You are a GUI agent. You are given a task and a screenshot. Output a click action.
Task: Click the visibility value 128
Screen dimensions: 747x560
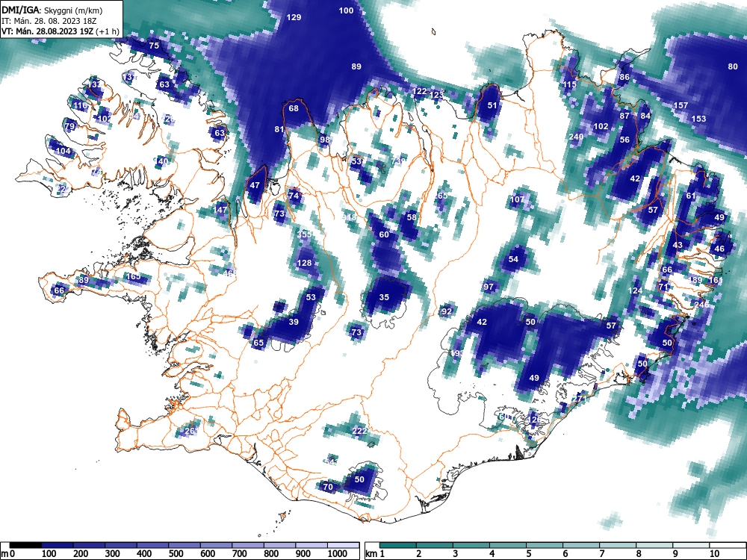tap(305, 263)
